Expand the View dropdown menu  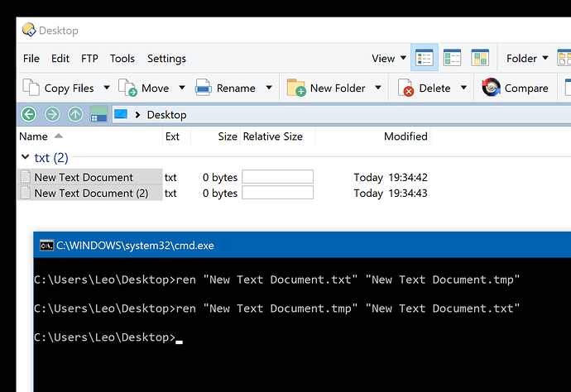click(389, 58)
